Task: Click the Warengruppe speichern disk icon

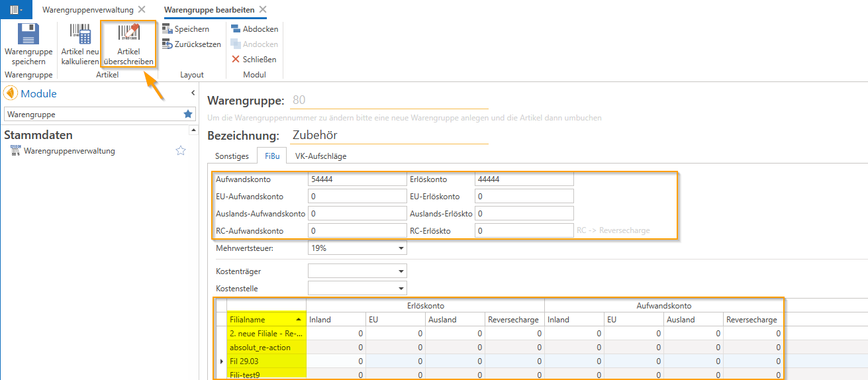Action: point(28,34)
